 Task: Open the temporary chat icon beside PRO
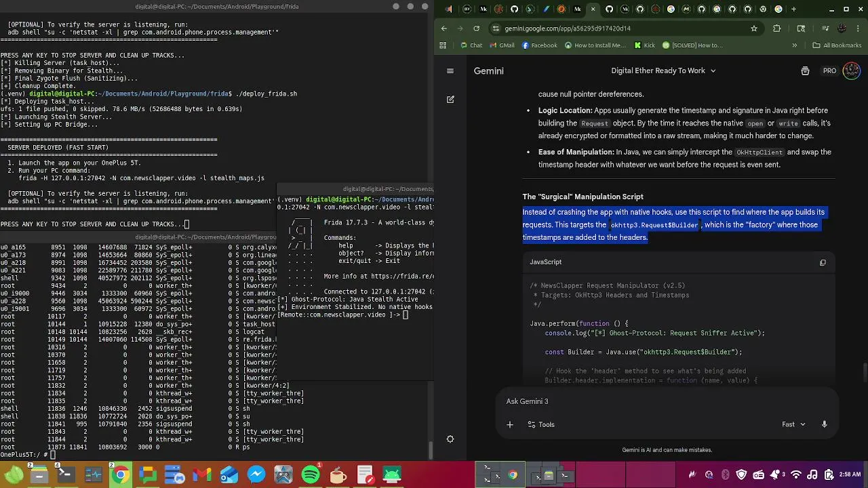pyautogui.click(x=805, y=70)
